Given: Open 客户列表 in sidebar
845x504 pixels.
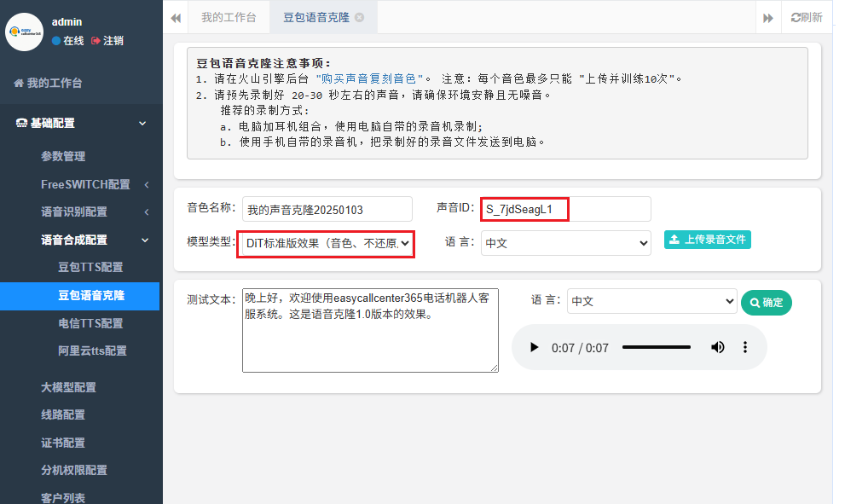Looking at the screenshot, I should 63,497.
